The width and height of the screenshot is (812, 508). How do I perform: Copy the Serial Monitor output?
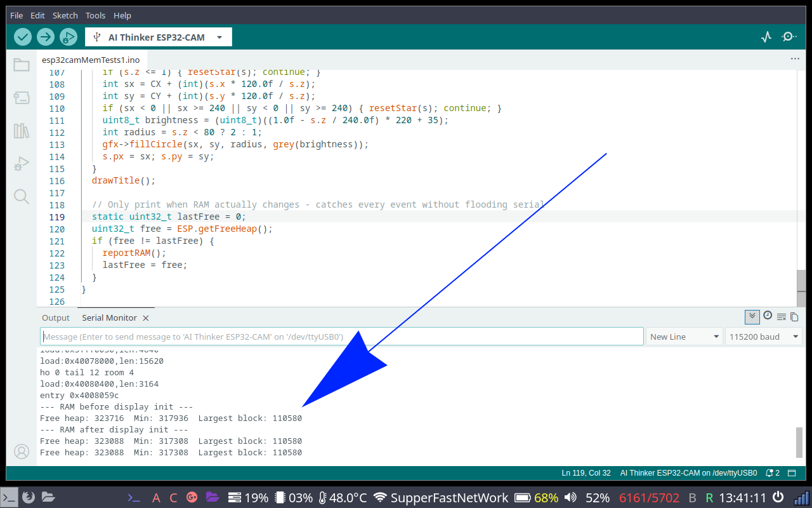[x=795, y=317]
